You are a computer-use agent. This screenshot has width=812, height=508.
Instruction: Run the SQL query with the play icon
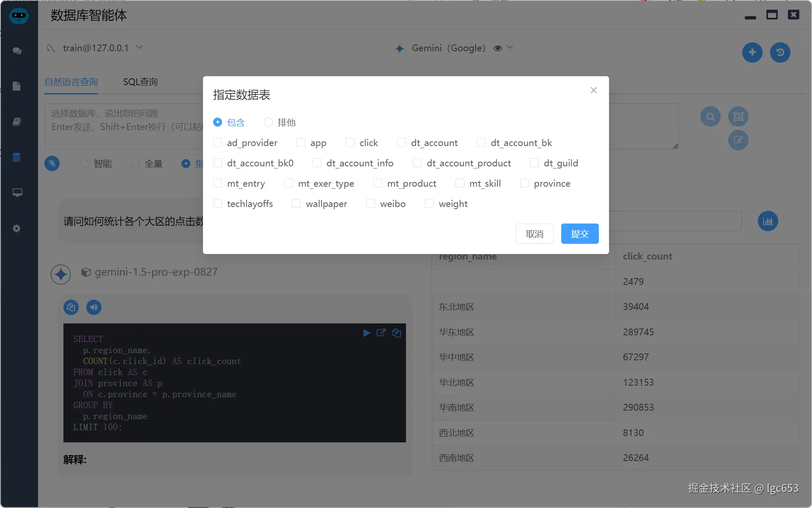click(x=366, y=333)
